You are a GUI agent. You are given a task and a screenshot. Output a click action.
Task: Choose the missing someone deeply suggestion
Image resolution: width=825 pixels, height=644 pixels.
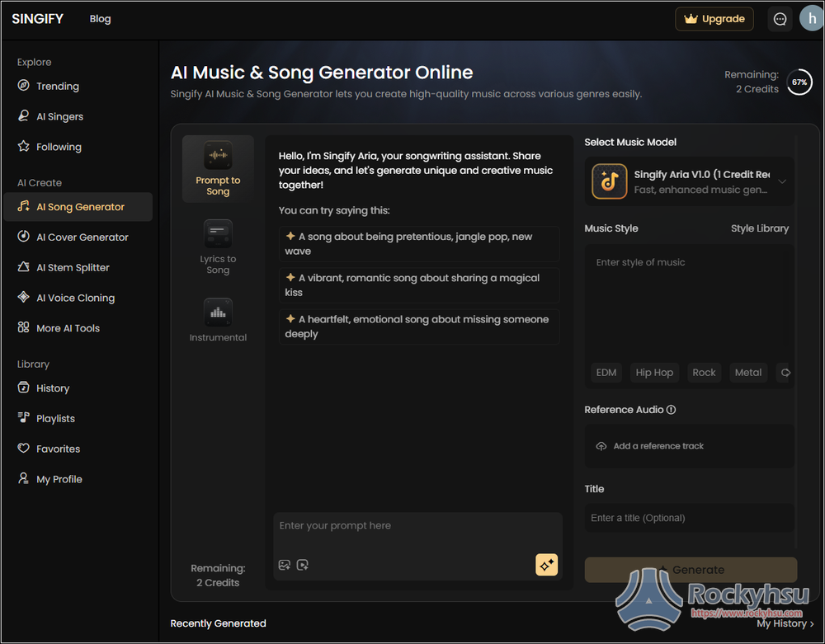tap(419, 327)
